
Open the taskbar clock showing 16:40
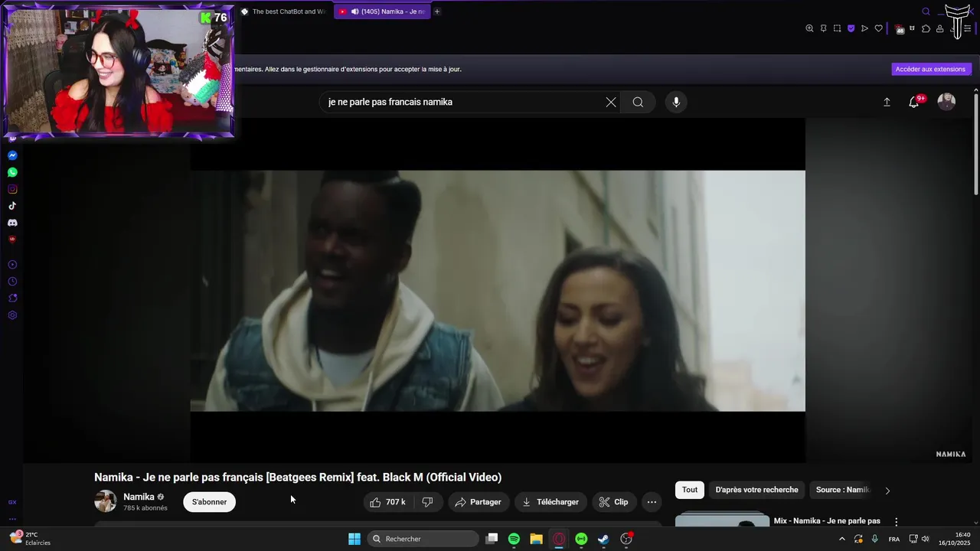point(955,539)
